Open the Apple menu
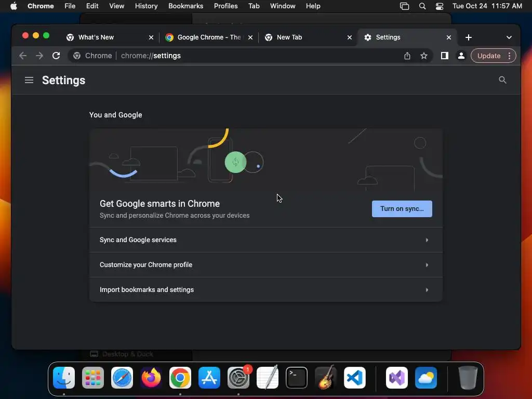Image resolution: width=532 pixels, height=399 pixels. pyautogui.click(x=14, y=6)
